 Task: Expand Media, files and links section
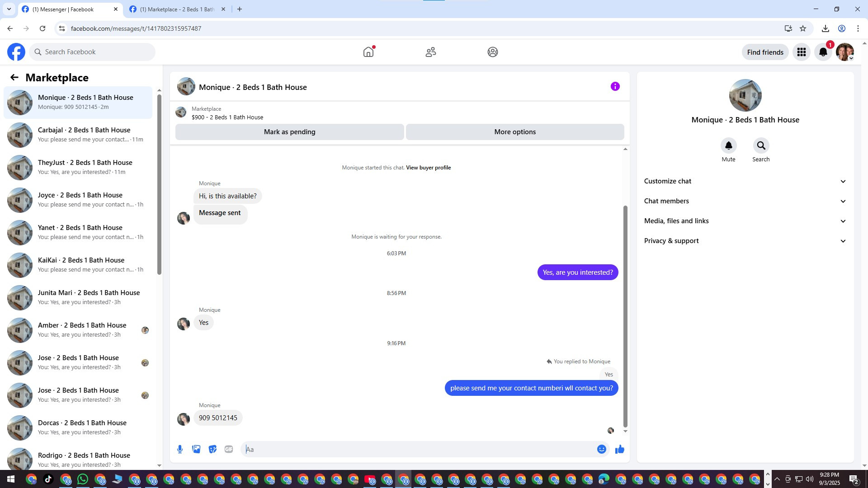745,221
